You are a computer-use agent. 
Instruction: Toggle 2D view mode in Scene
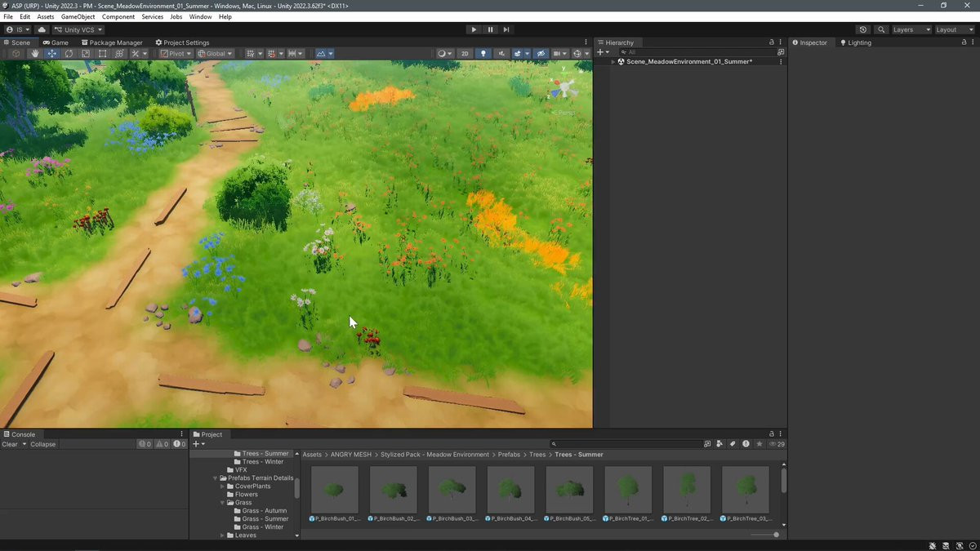465,54
